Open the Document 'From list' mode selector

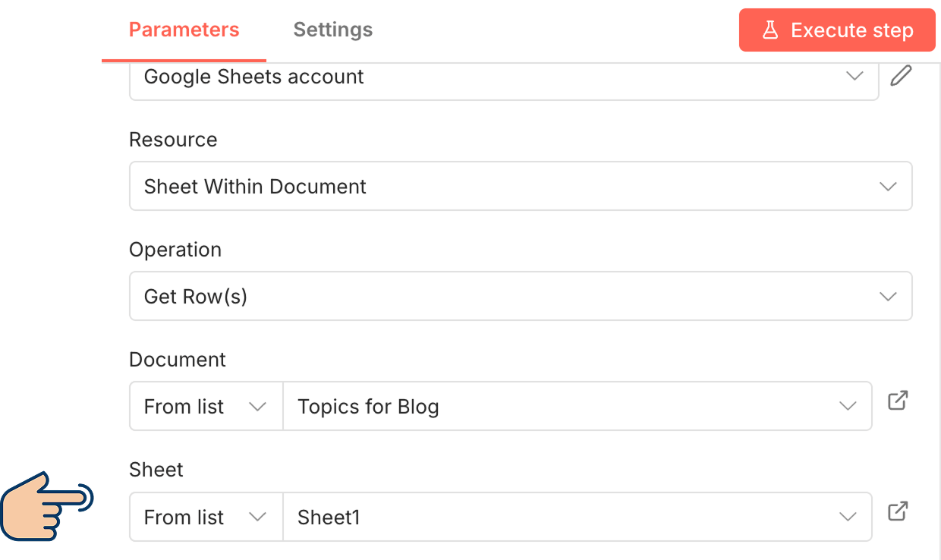point(206,407)
